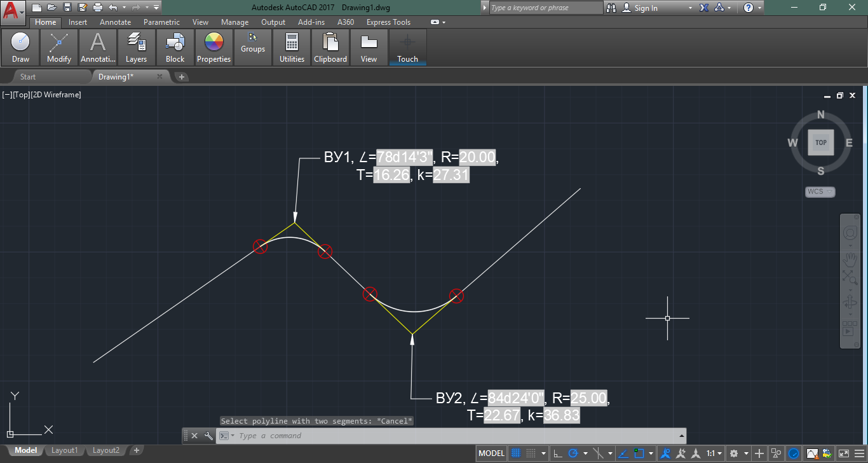Viewport: 868px width, 463px height.
Task: Toggle Ortho mode in status bar
Action: point(558,453)
